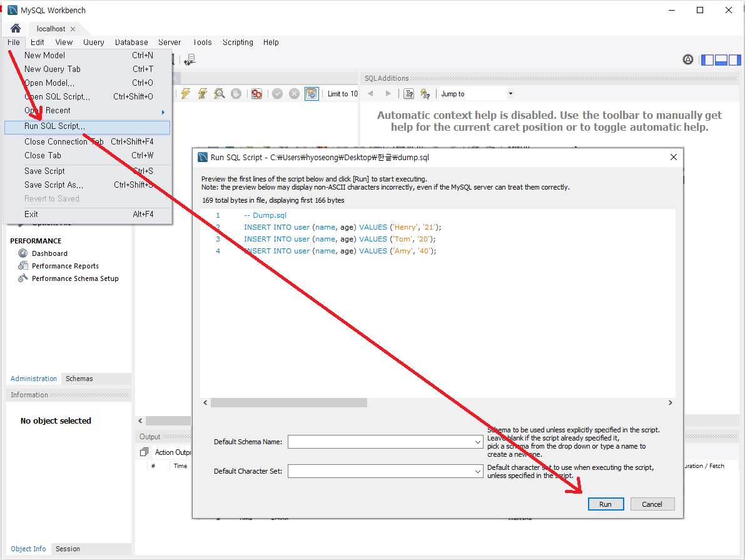Switch to the Schemas sidebar tab

coord(79,378)
